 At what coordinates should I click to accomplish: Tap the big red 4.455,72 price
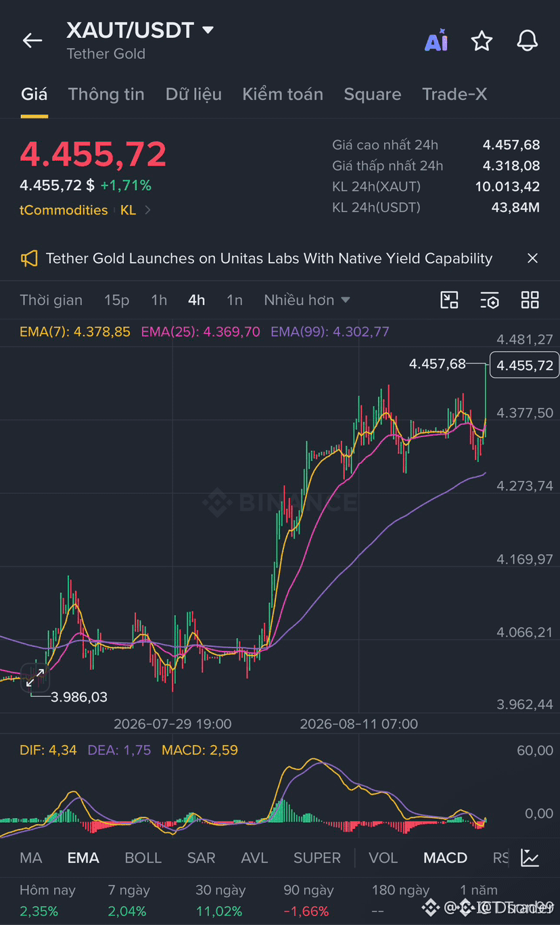tap(93, 154)
